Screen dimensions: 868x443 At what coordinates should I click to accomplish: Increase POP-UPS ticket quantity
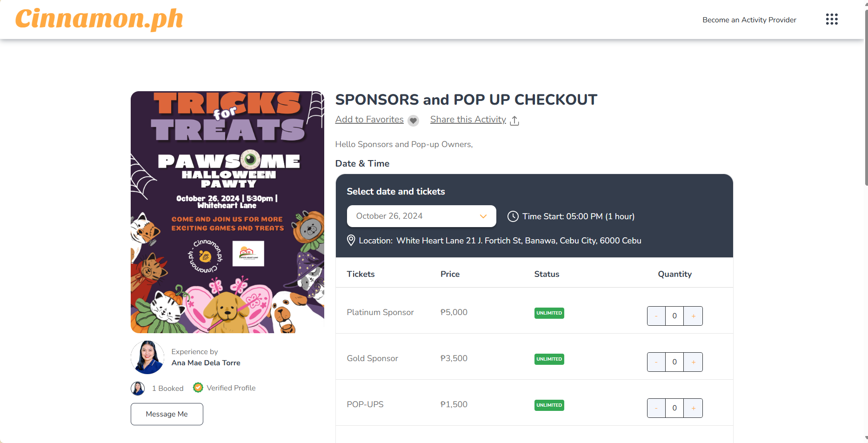coord(693,408)
